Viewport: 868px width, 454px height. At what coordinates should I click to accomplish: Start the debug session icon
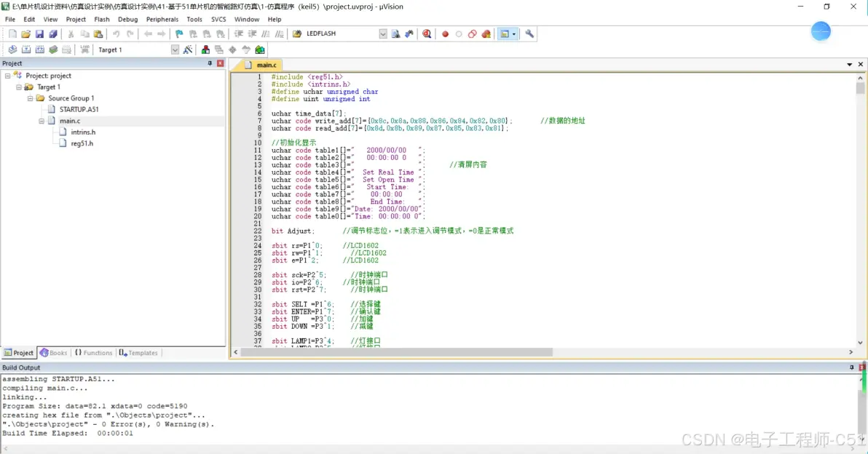pyautogui.click(x=427, y=34)
